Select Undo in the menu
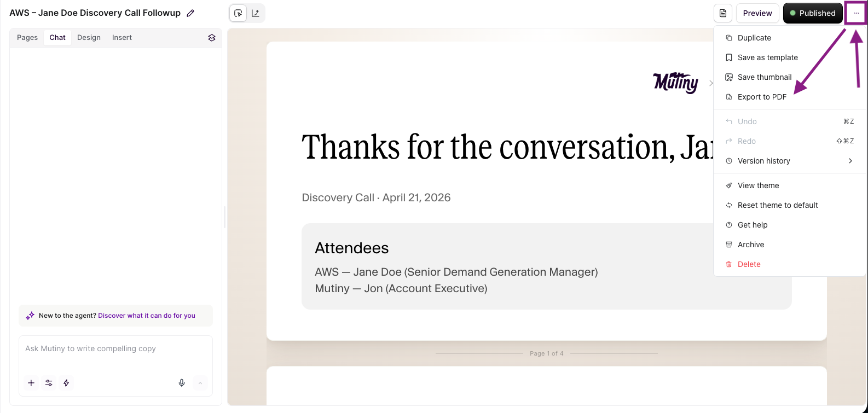This screenshot has height=413, width=868. (790, 121)
